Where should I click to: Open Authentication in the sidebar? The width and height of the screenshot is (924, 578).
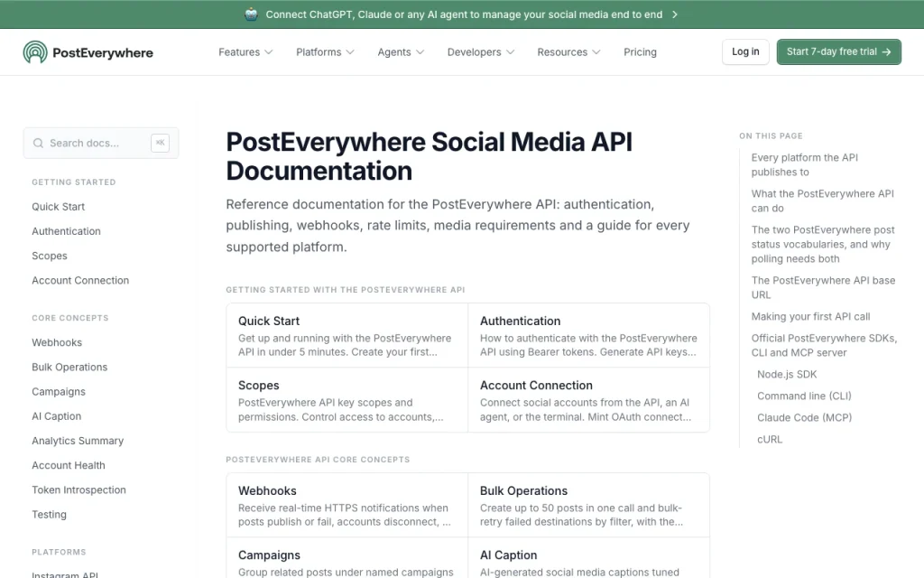pos(66,231)
